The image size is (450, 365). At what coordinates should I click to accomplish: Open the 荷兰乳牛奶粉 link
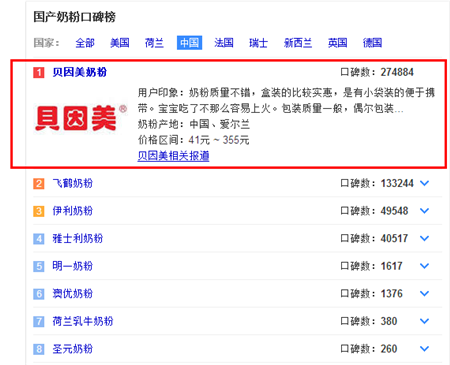pos(83,321)
